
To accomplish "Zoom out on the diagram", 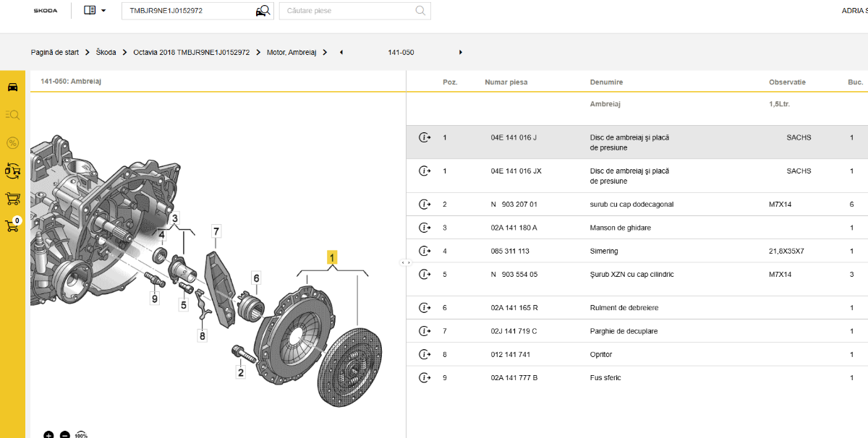I will [65, 435].
